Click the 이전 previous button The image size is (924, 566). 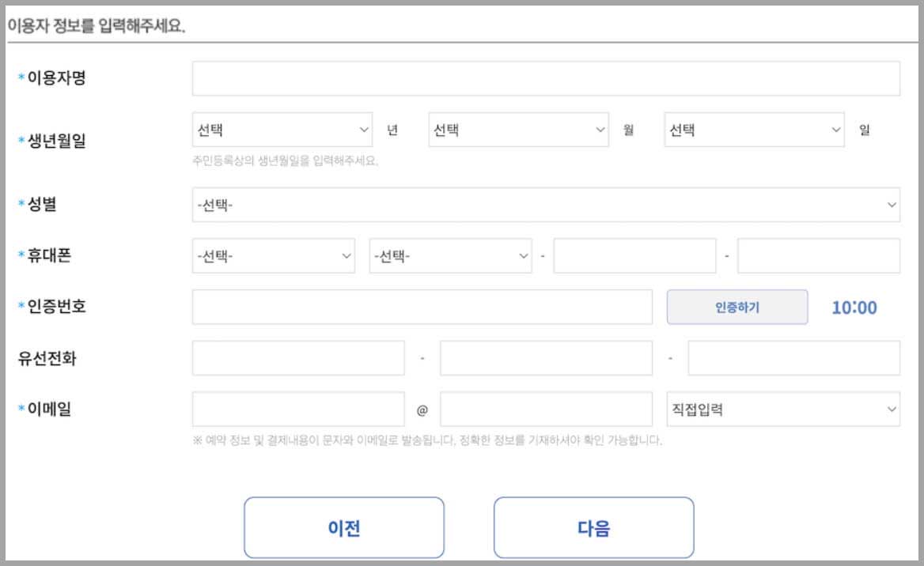[344, 526]
